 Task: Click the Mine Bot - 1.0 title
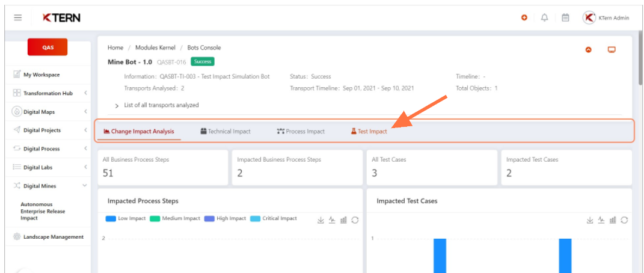click(x=130, y=62)
